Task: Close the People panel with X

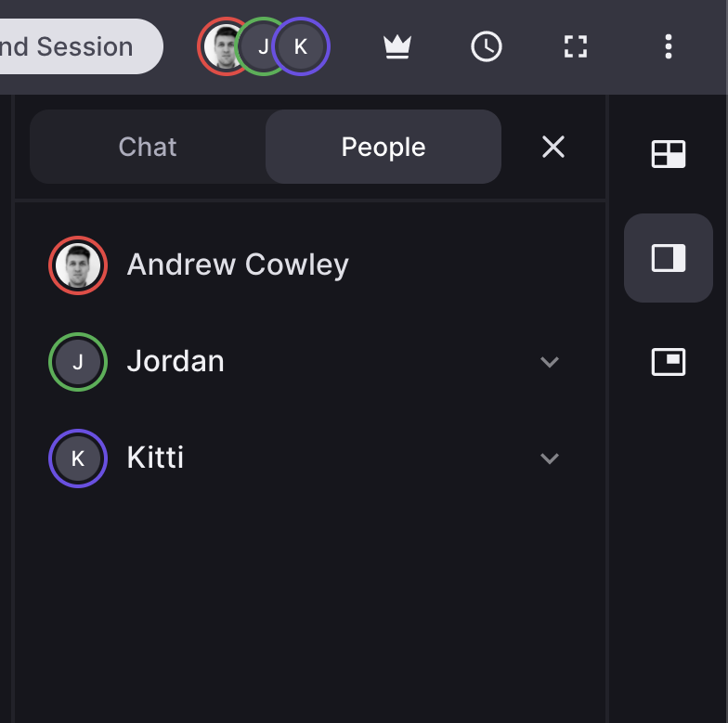Action: click(x=553, y=147)
